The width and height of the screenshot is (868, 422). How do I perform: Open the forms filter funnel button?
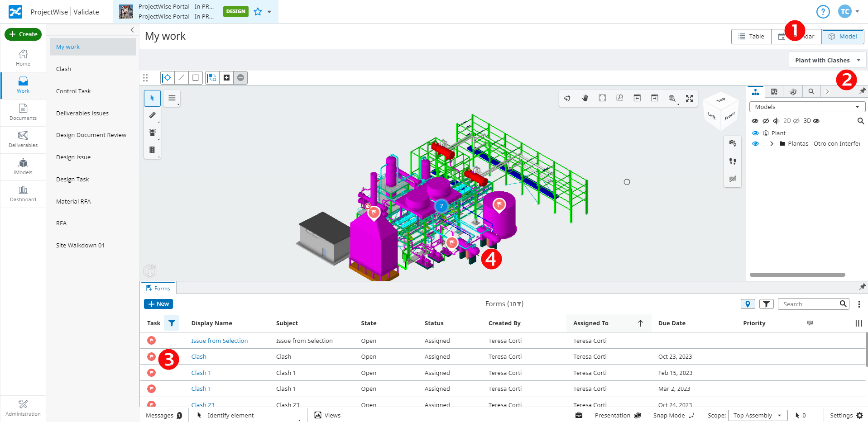[x=766, y=304]
